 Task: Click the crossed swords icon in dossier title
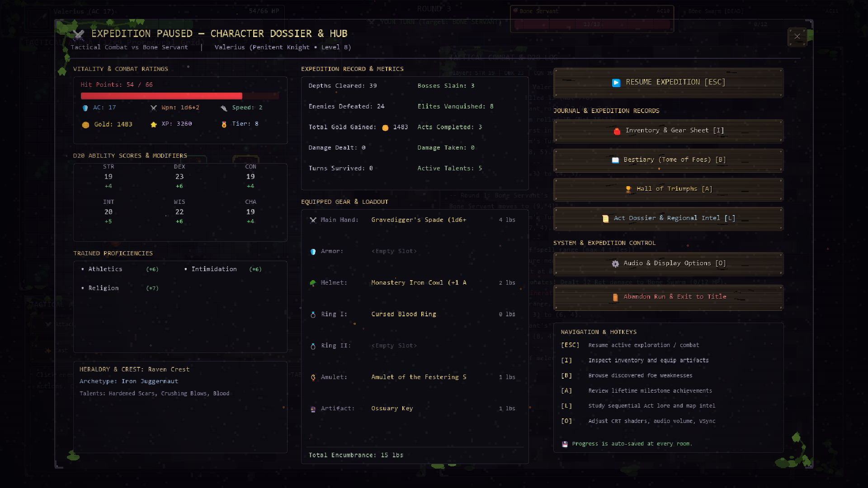coord(79,34)
